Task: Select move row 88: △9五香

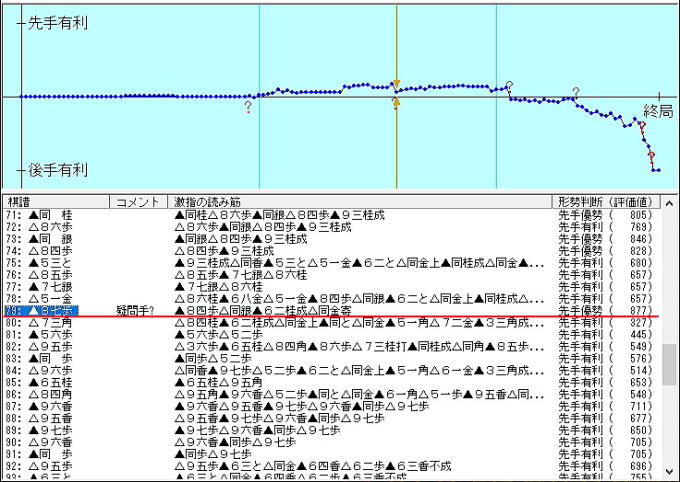Action: click(x=331, y=419)
